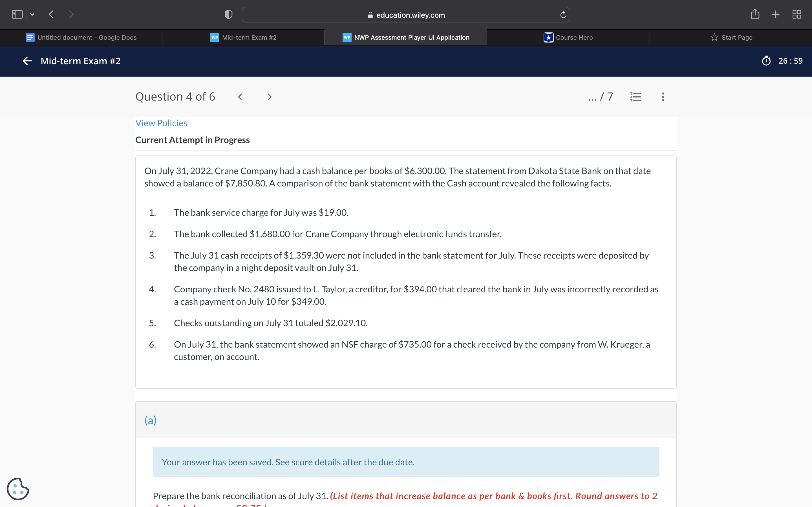Toggle the Safari sidebar

(17, 14)
